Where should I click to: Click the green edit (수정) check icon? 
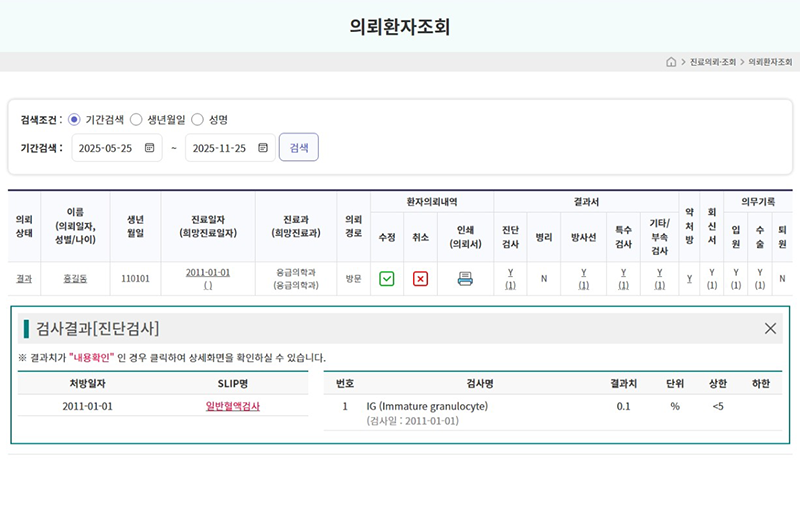[387, 279]
